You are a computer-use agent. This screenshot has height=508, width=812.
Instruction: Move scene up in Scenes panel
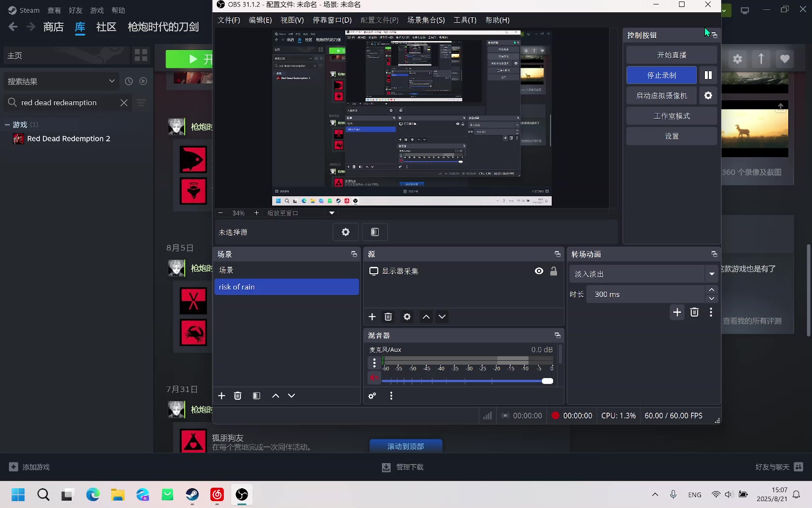click(x=276, y=396)
